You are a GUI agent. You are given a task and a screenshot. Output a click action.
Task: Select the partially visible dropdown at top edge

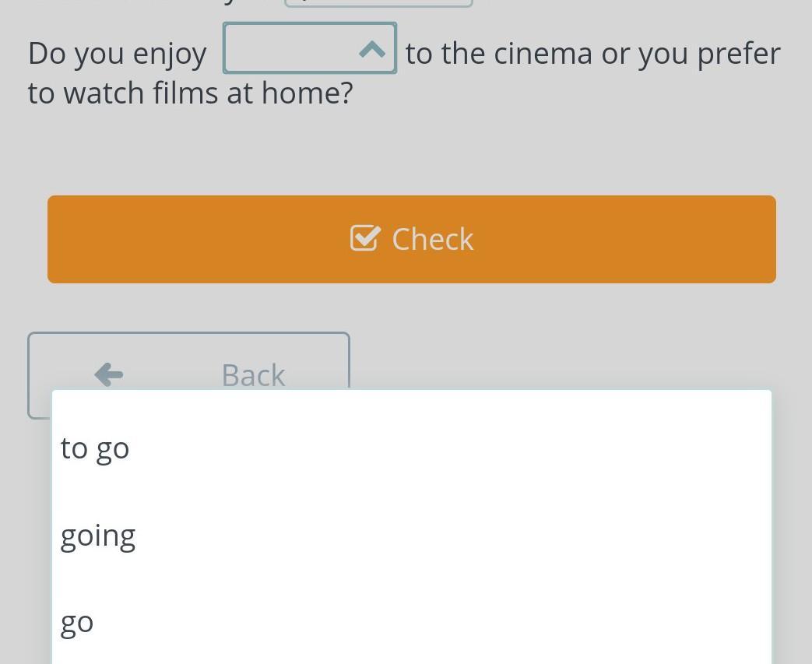pyautogui.click(x=378, y=3)
